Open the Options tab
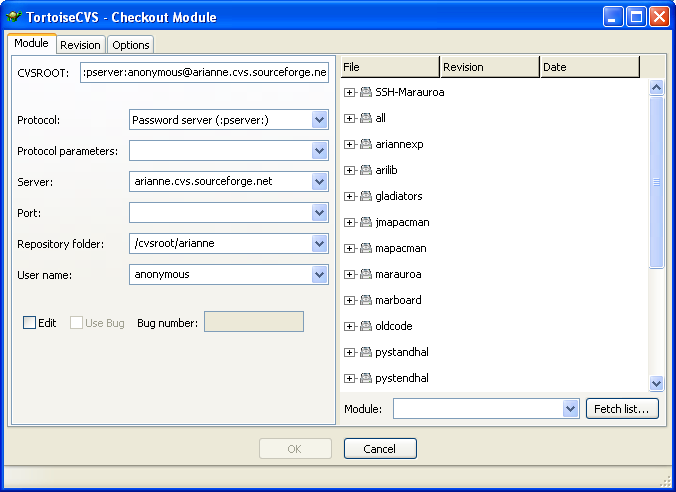The image size is (676, 492). click(x=130, y=45)
